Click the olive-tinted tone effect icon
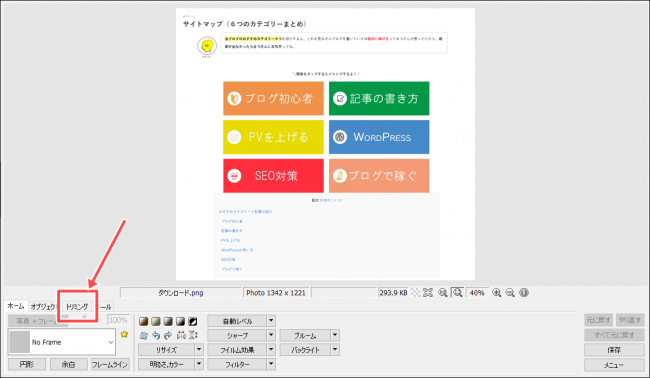This screenshot has width=650, height=378. (156, 321)
